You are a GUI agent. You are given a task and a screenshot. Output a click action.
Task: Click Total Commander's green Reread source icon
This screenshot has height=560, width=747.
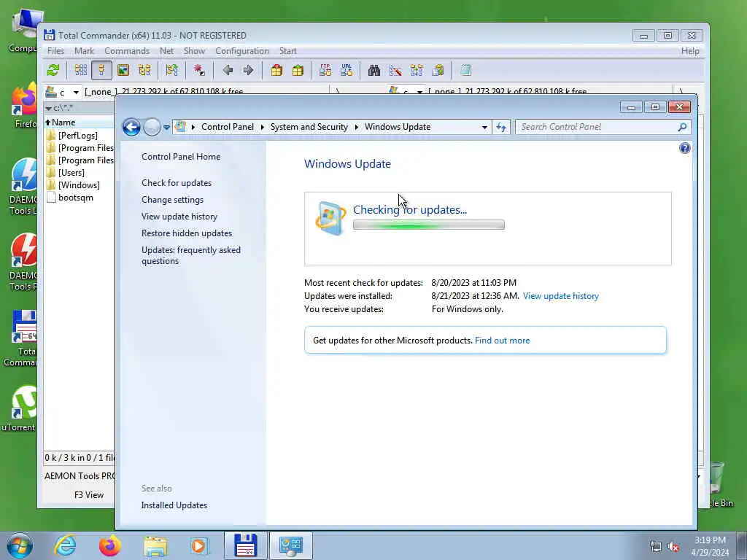pyautogui.click(x=53, y=71)
